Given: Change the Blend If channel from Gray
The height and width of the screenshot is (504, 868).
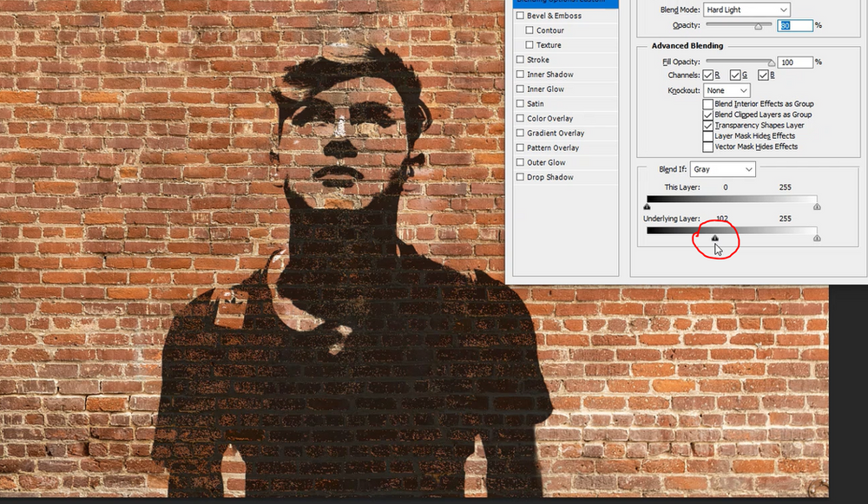Looking at the screenshot, I should tap(722, 168).
